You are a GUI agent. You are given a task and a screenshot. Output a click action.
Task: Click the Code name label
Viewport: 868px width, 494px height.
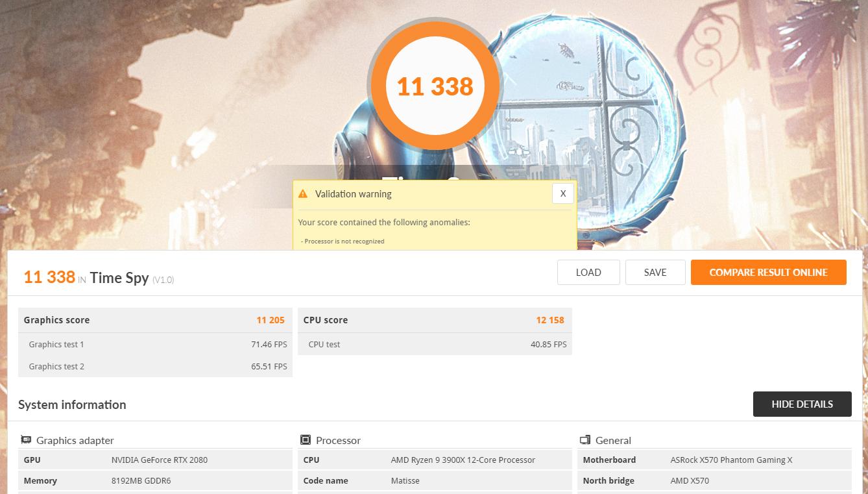[326, 481]
